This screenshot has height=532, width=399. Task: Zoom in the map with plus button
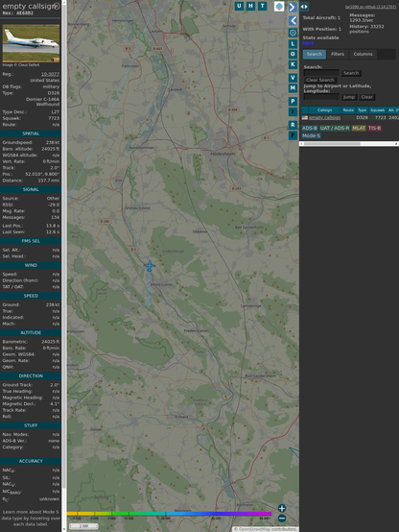[x=282, y=508]
